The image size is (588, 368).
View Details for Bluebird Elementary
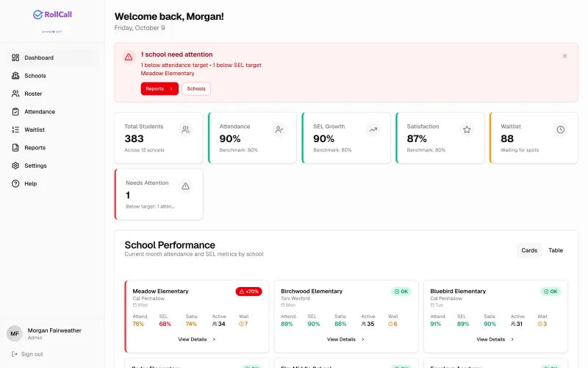tap(495, 339)
